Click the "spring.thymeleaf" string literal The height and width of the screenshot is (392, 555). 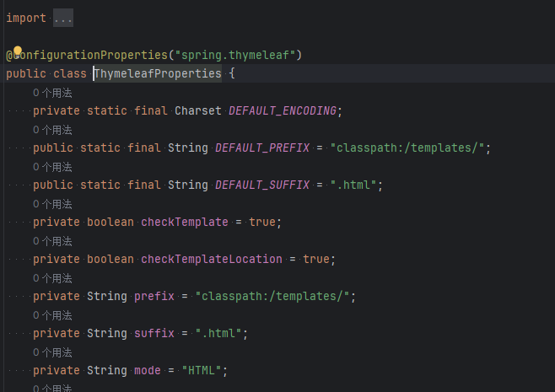[x=235, y=55]
